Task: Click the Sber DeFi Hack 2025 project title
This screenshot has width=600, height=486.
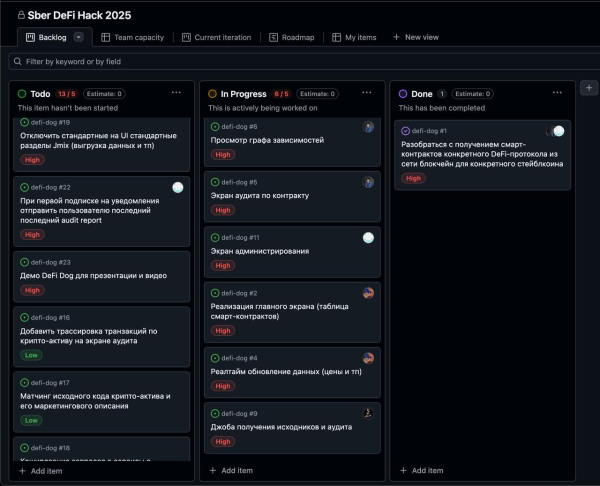Action: pyautogui.click(x=79, y=15)
